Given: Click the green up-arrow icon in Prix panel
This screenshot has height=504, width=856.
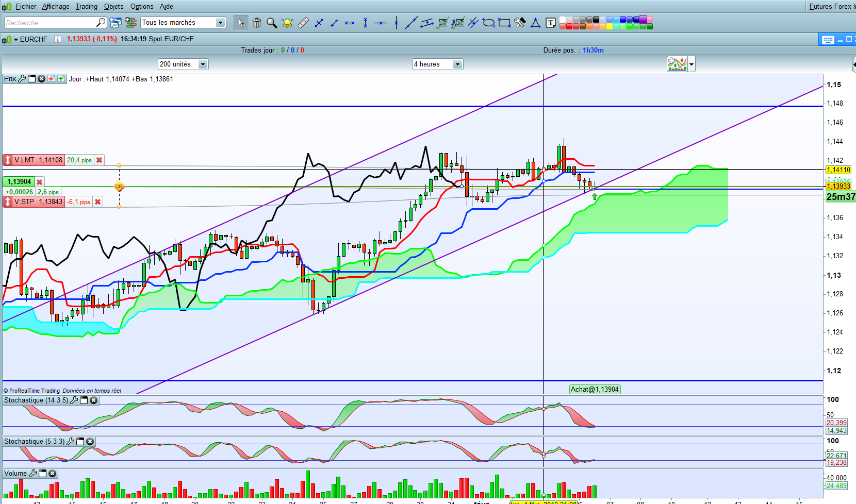Looking at the screenshot, I should [x=61, y=79].
